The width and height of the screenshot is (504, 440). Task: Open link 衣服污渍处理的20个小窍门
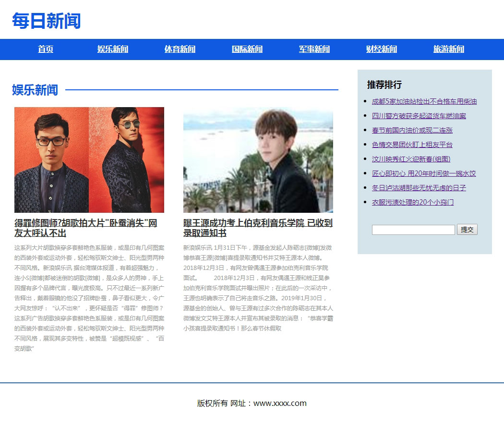413,202
